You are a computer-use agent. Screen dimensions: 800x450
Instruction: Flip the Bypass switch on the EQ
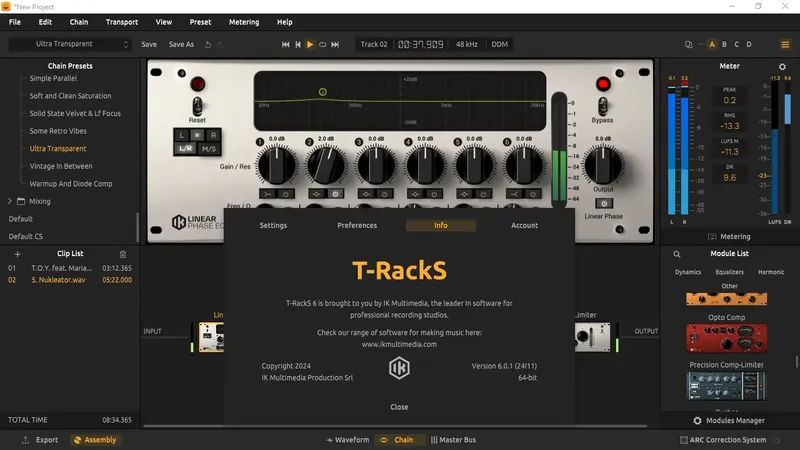pos(603,106)
